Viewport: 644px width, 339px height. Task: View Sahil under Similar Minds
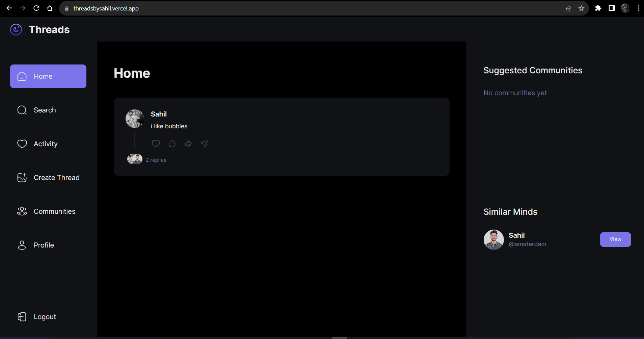[615, 239]
